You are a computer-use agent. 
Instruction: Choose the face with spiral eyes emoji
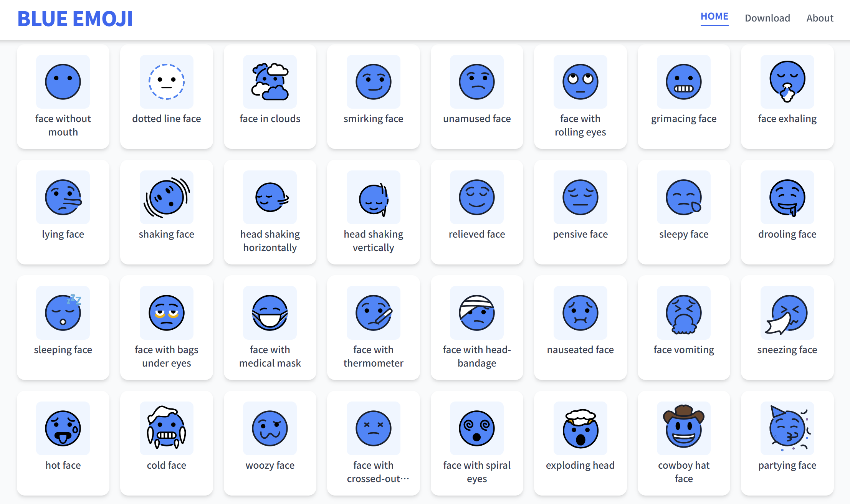click(x=476, y=428)
